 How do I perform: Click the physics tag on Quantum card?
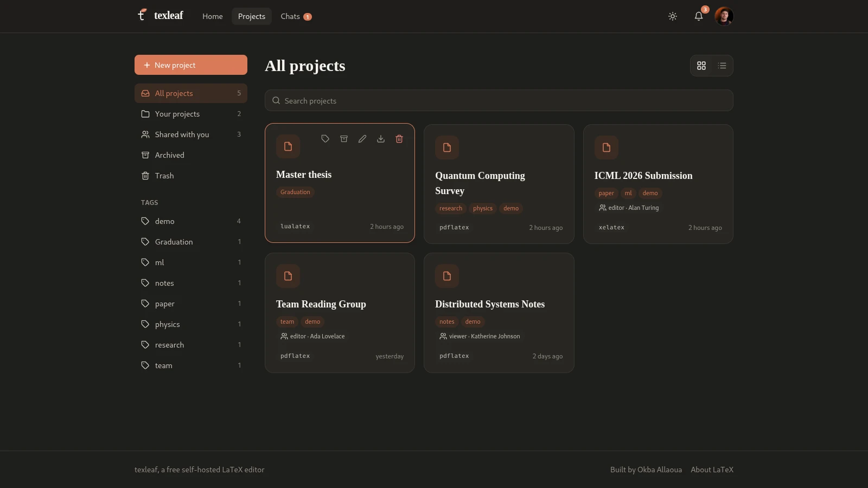(x=483, y=208)
